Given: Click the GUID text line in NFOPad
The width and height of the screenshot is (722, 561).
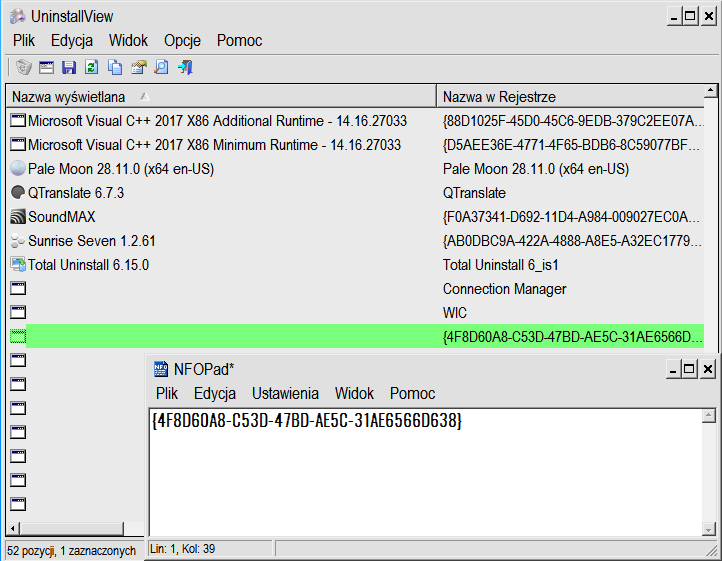Looking at the screenshot, I should click(x=307, y=420).
